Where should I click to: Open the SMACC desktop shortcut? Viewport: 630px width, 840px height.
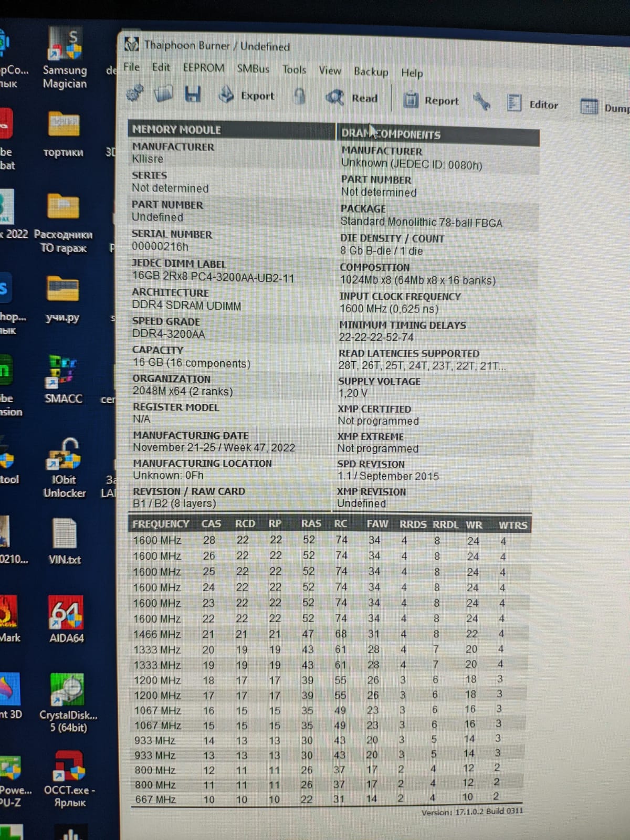click(63, 379)
